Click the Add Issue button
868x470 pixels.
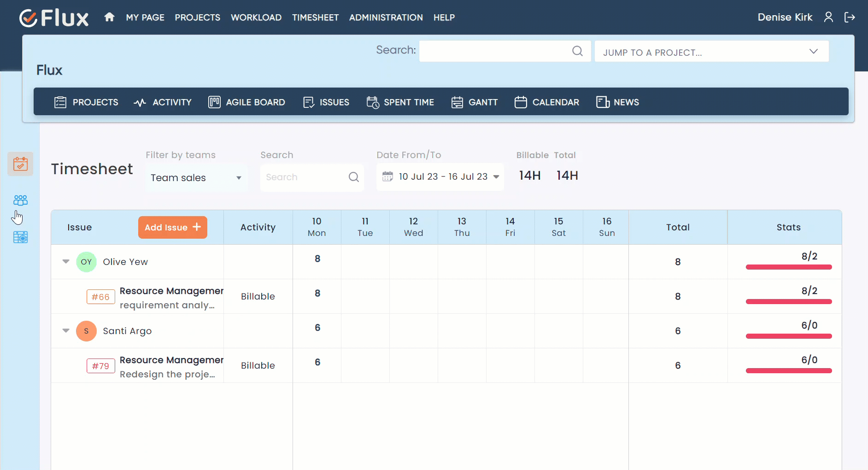(172, 228)
